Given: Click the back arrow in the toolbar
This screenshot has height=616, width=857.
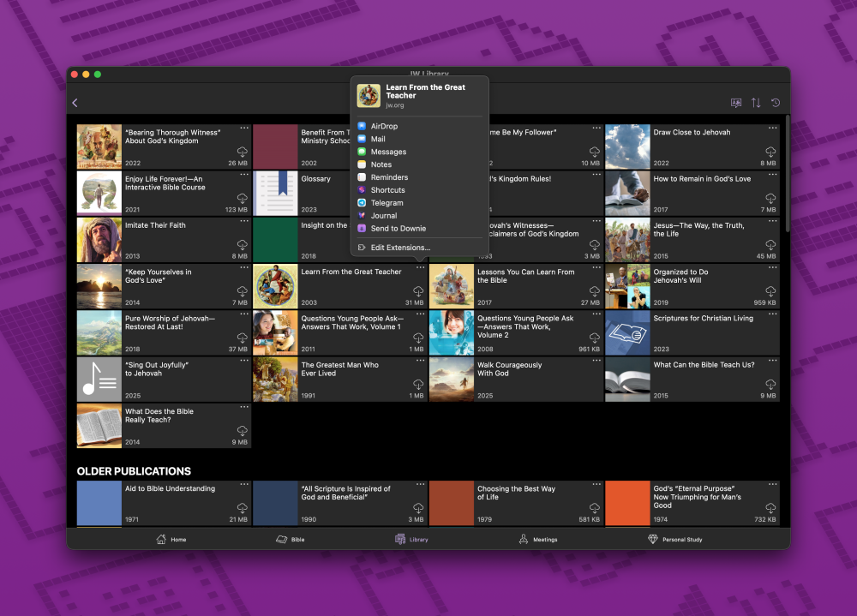Looking at the screenshot, I should coord(75,103).
